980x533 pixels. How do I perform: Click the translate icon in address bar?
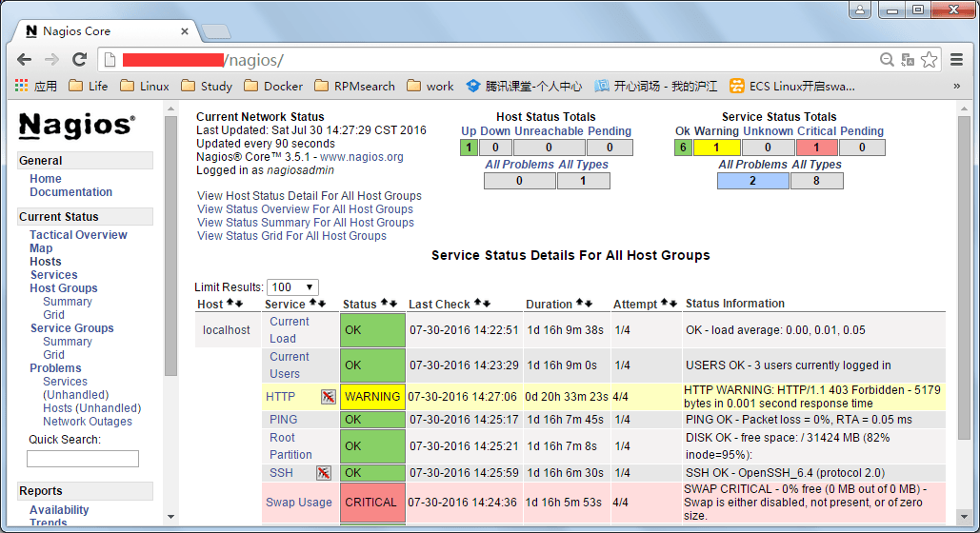coord(908,60)
